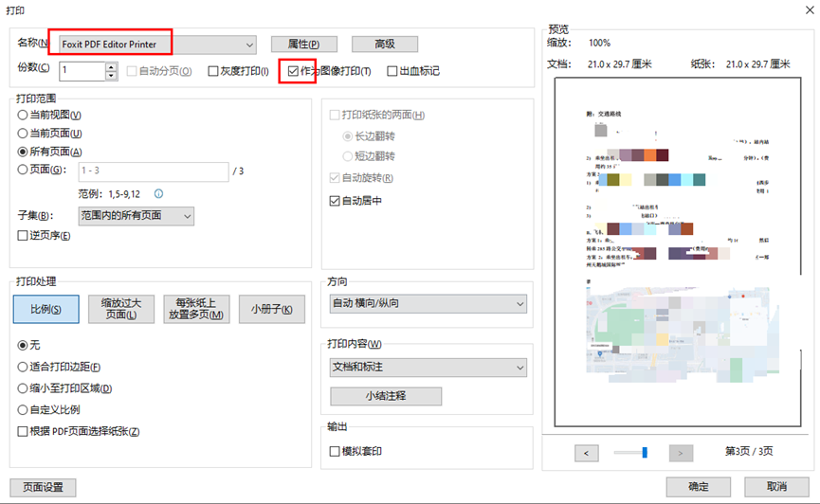Viewport: 820px width, 504px height.
Task: Open 方向 orientation dropdown
Action: coord(519,304)
